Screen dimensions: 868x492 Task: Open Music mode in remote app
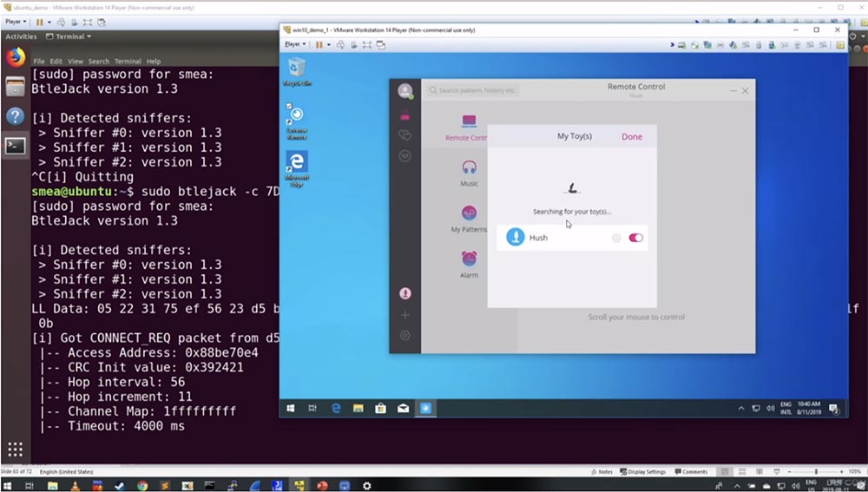pos(469,167)
